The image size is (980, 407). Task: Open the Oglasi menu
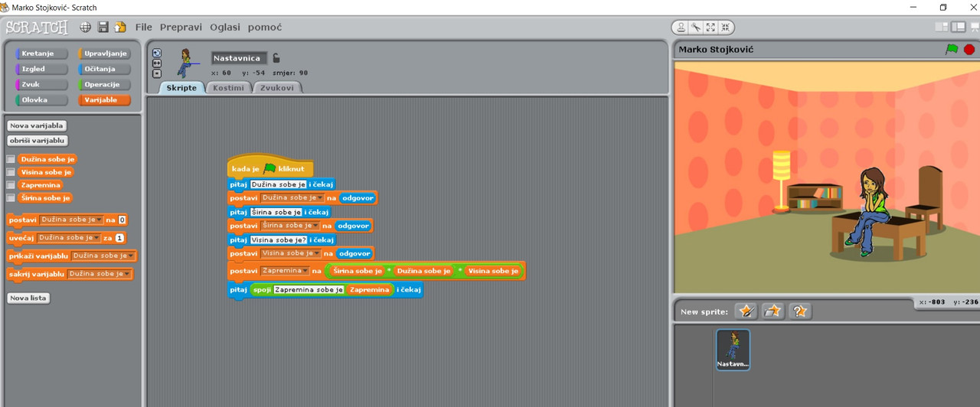[225, 27]
